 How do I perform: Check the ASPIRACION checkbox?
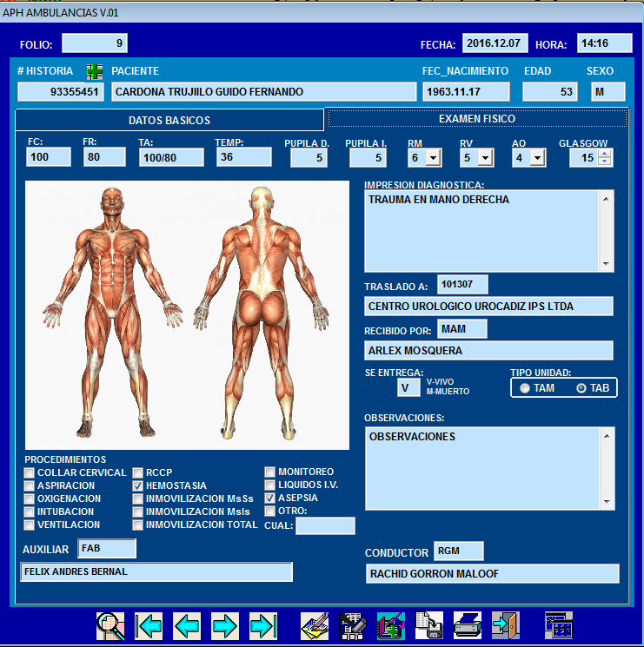[x=29, y=485]
